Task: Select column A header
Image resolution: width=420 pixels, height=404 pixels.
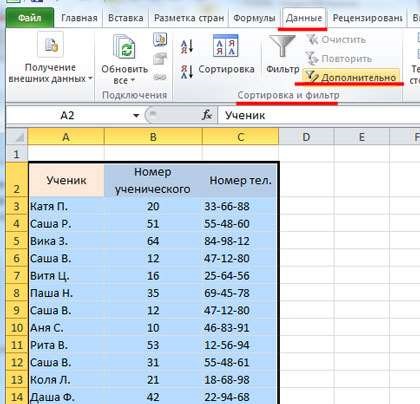Action: (66, 137)
